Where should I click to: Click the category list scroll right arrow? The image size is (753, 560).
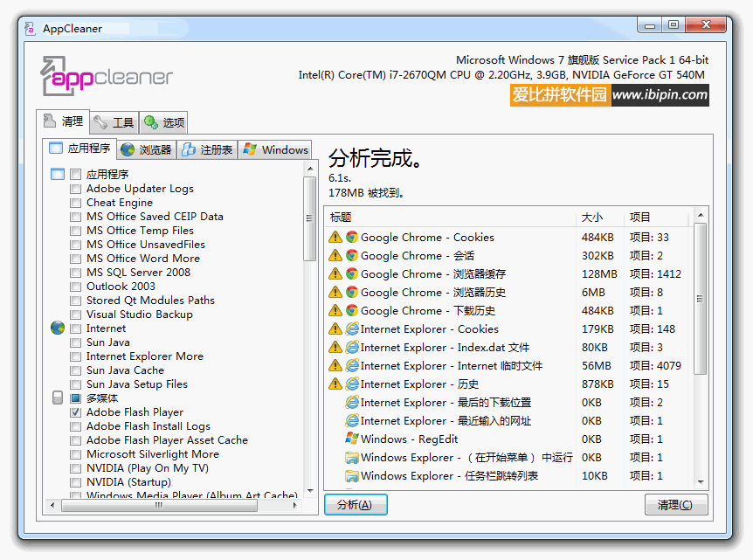[x=295, y=505]
